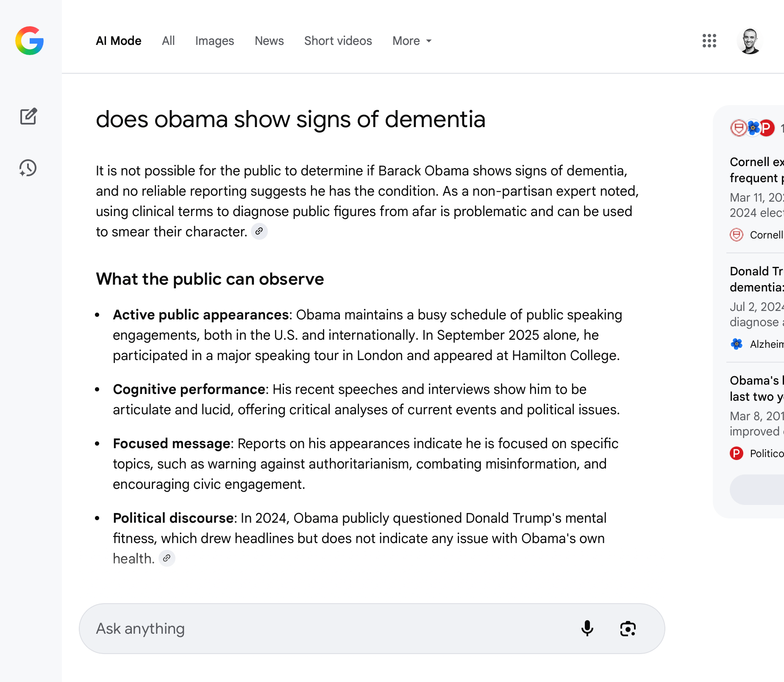Expand the More search filters dropdown
The height and width of the screenshot is (682, 784).
pos(412,41)
